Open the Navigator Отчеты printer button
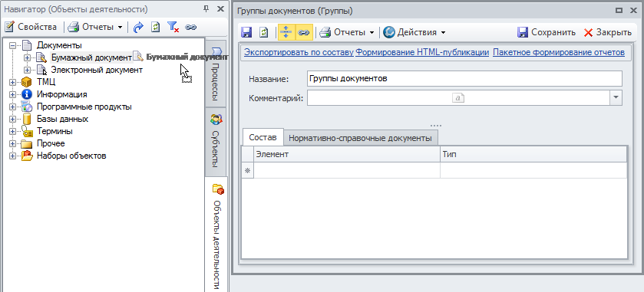Image resolution: width=644 pixels, height=292 pixels. pyautogui.click(x=91, y=27)
